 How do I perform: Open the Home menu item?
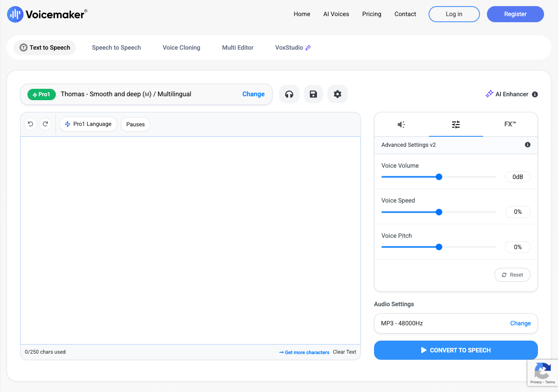click(302, 14)
